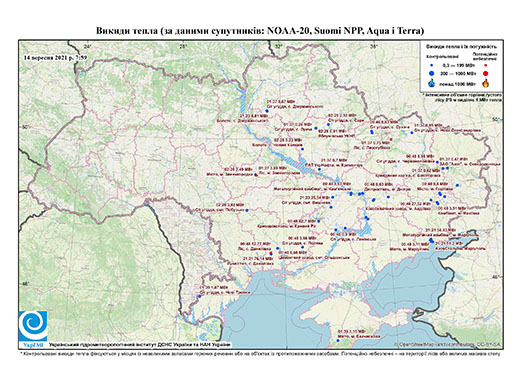Click the 'Металургійний комбінат, м. Маріуполь' label
The width and height of the screenshot is (520, 368).
click(441, 235)
